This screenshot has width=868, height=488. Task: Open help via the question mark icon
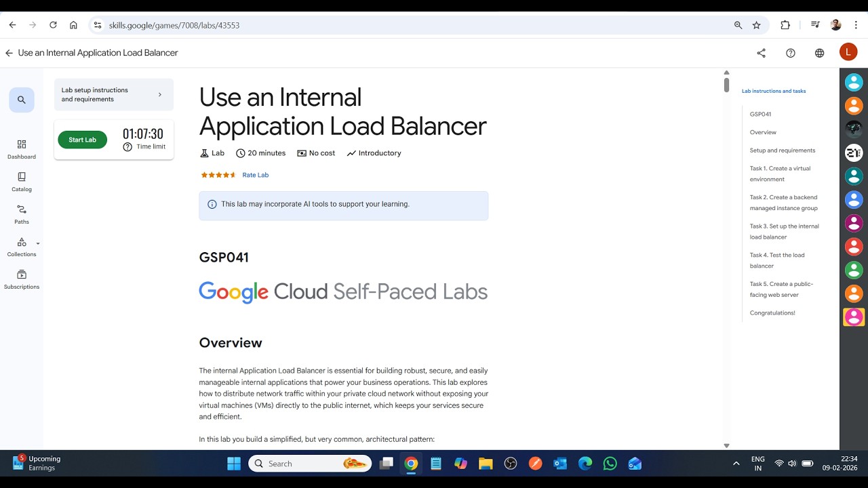[790, 53]
